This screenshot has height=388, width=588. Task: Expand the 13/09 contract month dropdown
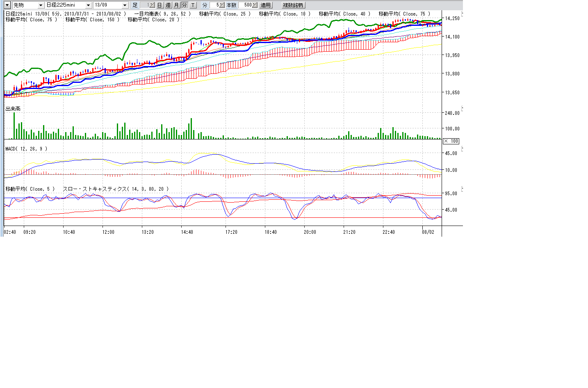125,5
